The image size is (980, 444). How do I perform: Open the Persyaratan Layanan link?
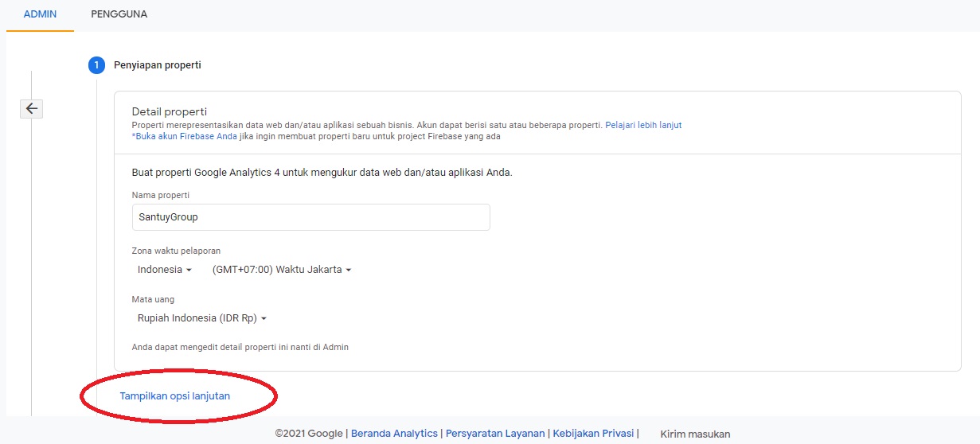495,434
